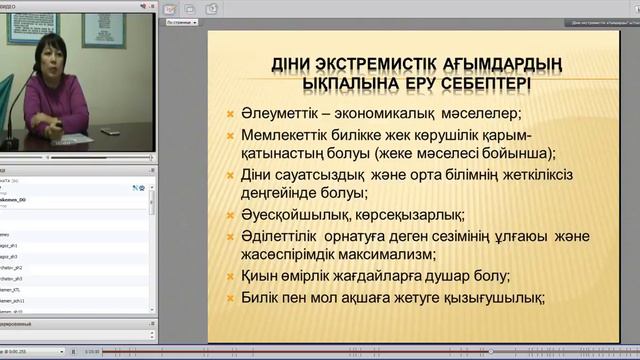
Task: Mute the video panel speaker icon
Action: pos(143,6)
